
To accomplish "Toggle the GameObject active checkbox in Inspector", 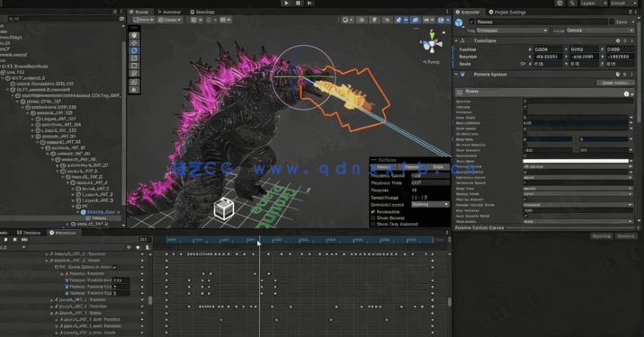I will click(x=471, y=22).
